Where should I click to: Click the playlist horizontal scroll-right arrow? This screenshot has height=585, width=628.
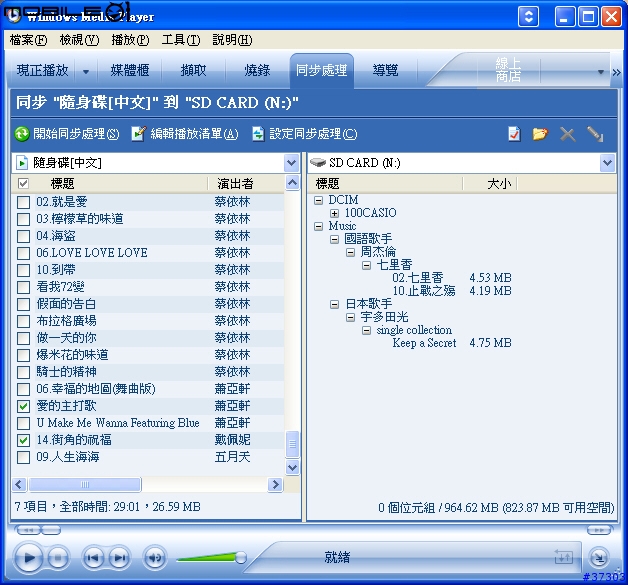(x=275, y=484)
